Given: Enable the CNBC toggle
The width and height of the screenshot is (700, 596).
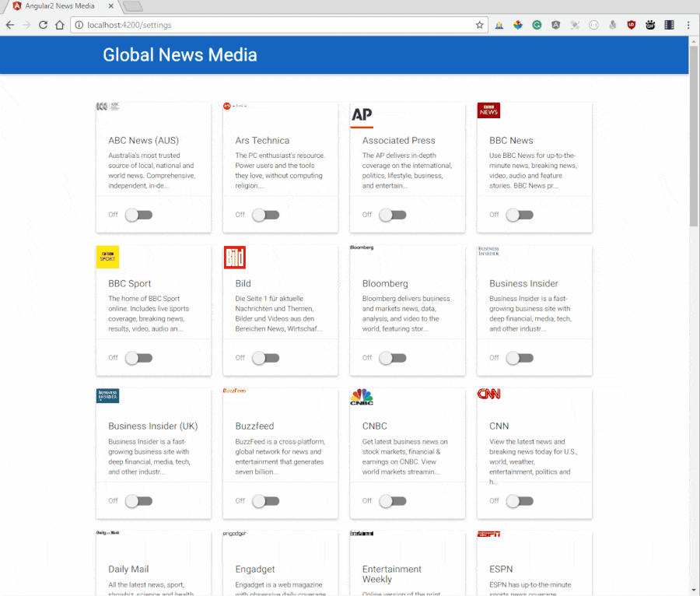Looking at the screenshot, I should point(393,501).
